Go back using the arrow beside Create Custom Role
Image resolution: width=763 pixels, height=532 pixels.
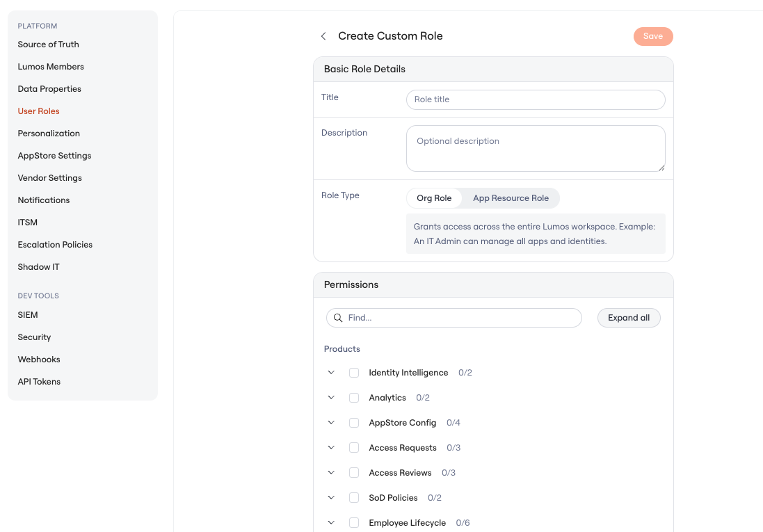(323, 36)
